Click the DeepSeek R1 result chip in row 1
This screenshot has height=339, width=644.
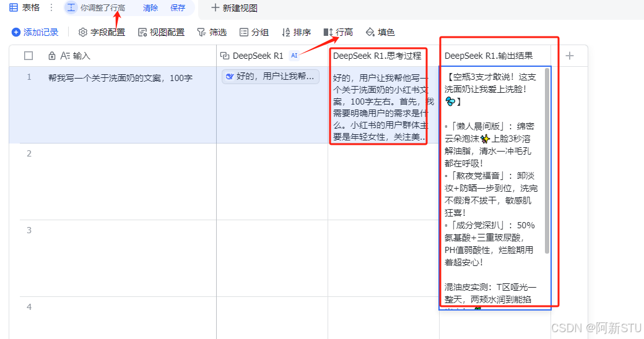[270, 76]
